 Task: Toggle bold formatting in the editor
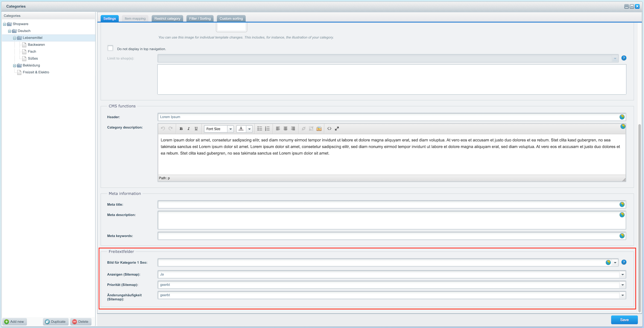point(181,129)
